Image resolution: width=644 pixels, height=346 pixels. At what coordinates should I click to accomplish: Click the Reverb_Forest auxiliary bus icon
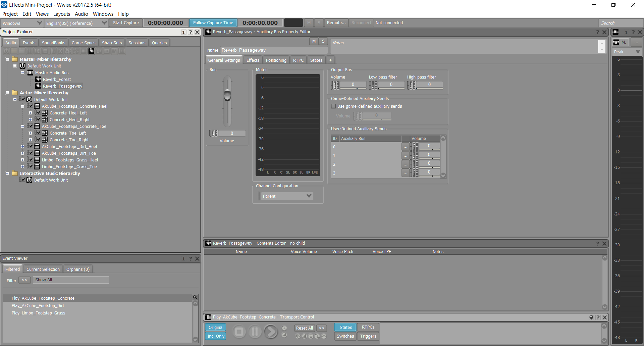click(38, 79)
